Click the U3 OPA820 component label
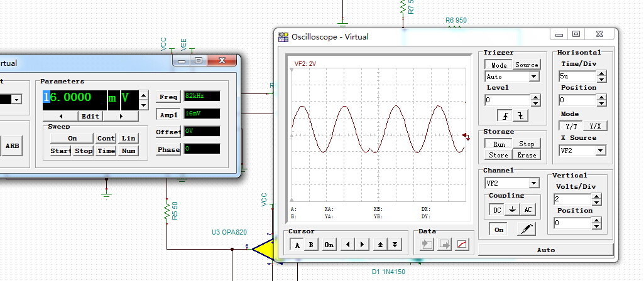Viewport: 644px width, 281px height. [x=229, y=232]
